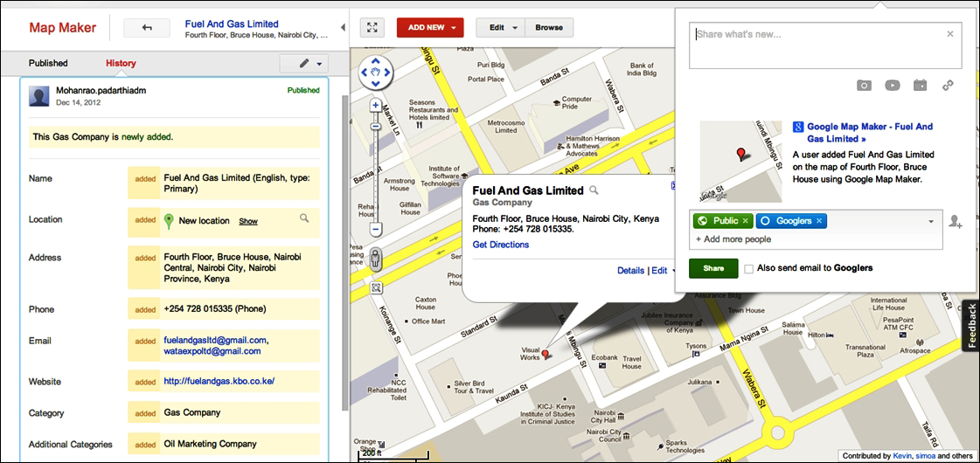Screen dimensions: 980x463
Task: Click the calendar event icon in share box
Action: [920, 85]
